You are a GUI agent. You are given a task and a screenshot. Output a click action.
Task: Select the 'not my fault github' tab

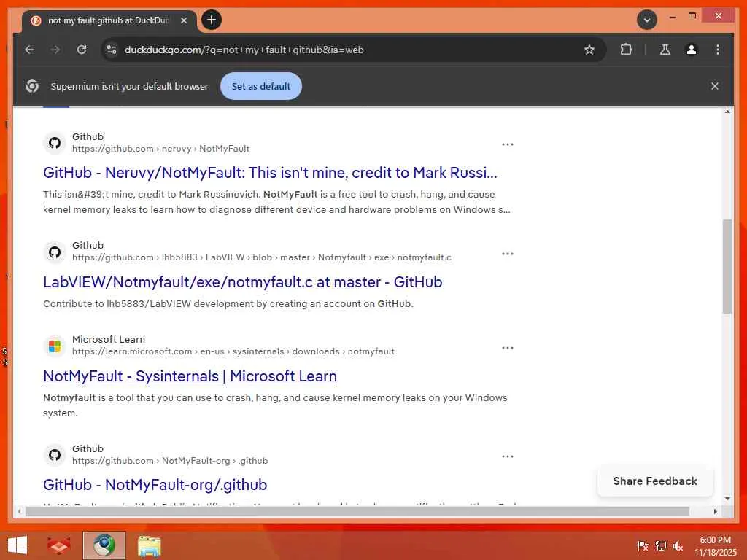pos(109,20)
